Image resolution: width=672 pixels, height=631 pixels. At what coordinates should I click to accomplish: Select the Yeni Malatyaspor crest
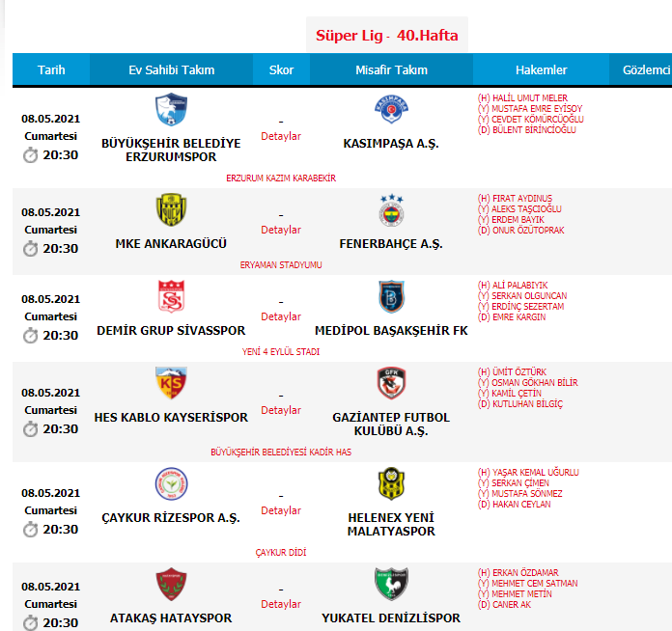391,483
